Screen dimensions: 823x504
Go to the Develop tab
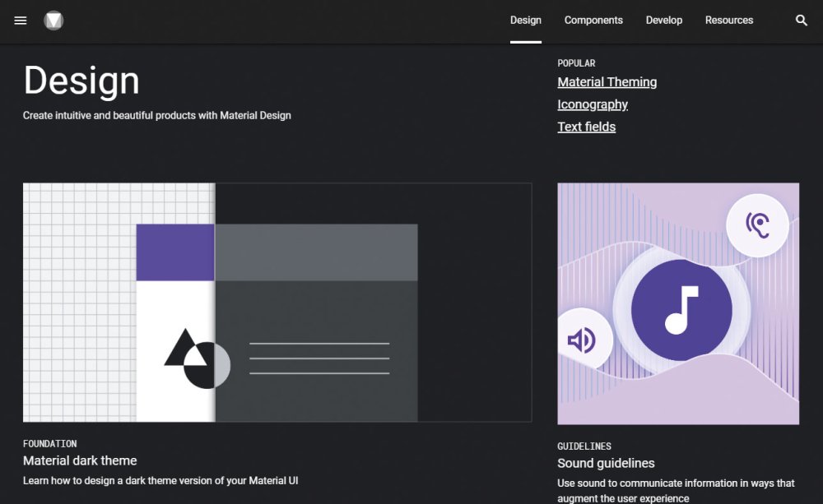pyautogui.click(x=664, y=21)
